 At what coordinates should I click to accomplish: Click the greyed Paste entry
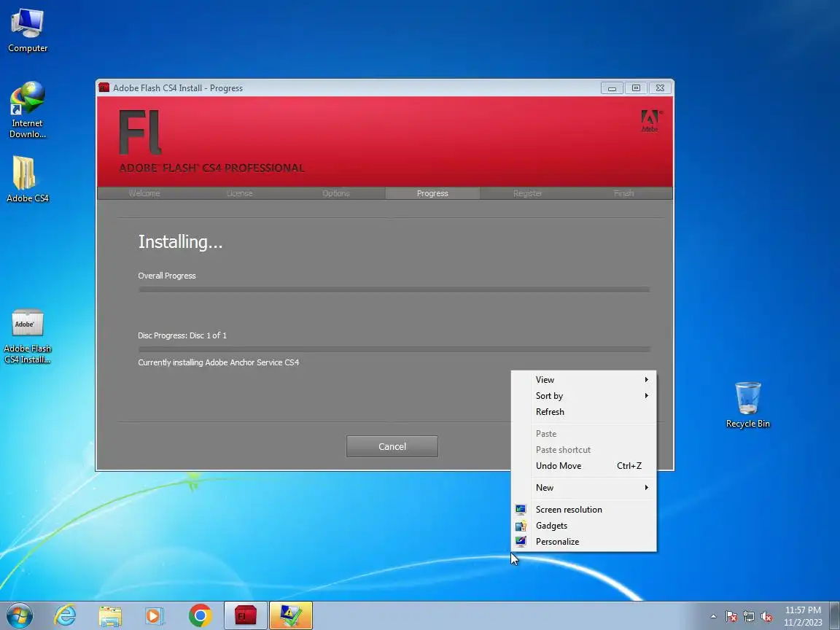coord(584,433)
